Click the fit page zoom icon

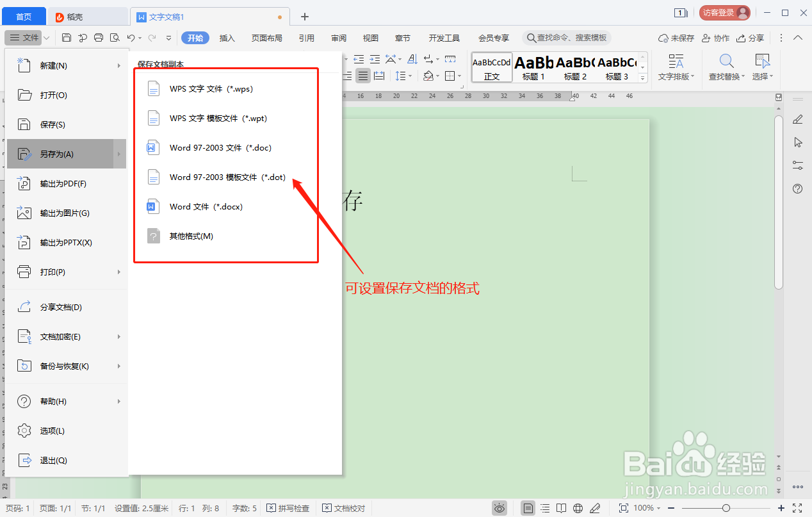pyautogui.click(x=623, y=508)
